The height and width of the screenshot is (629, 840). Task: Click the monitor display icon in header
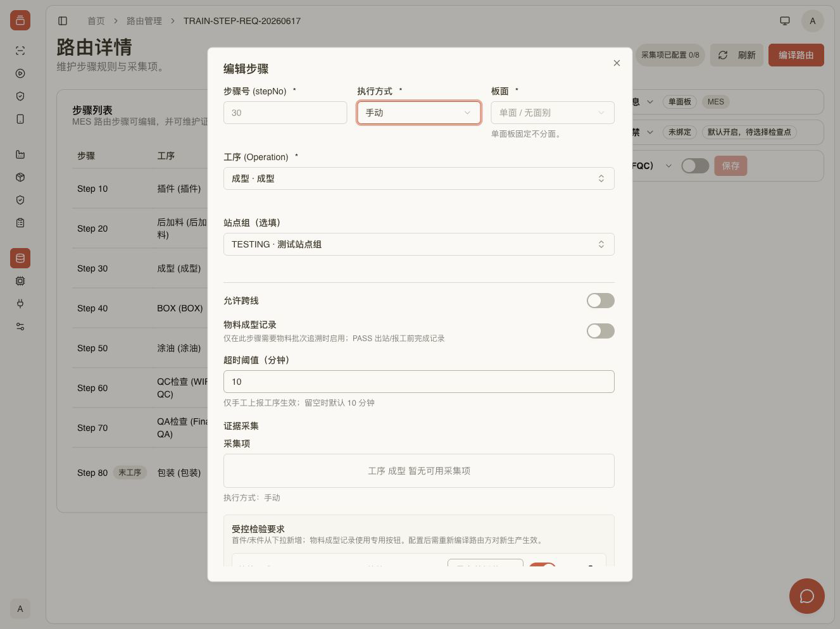785,21
